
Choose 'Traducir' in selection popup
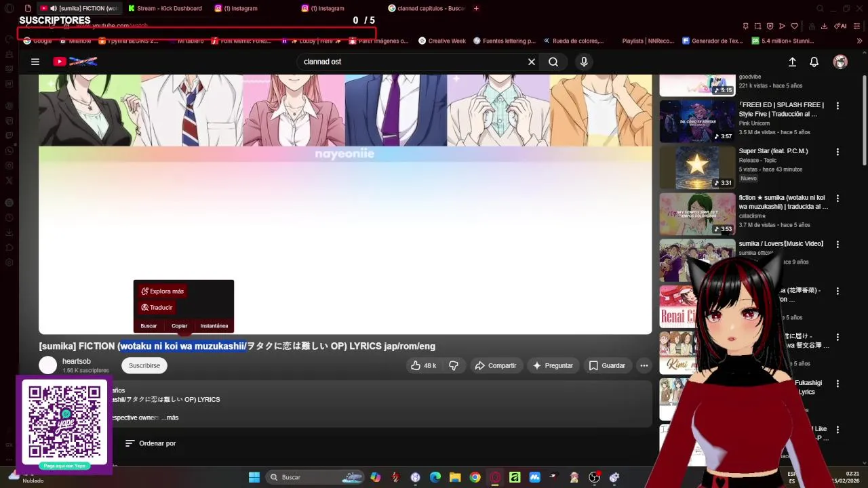pyautogui.click(x=157, y=308)
